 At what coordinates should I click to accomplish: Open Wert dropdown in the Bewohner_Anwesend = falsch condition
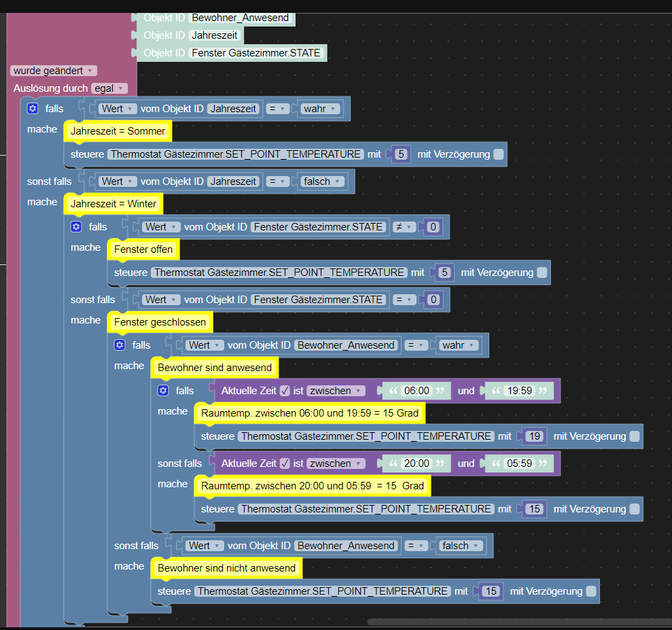coord(205,546)
